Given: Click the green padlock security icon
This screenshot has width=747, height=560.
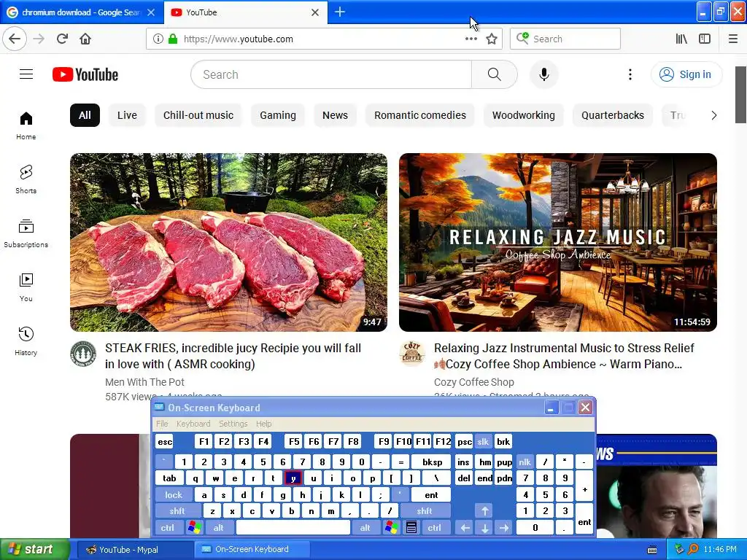Looking at the screenshot, I should click(x=173, y=39).
